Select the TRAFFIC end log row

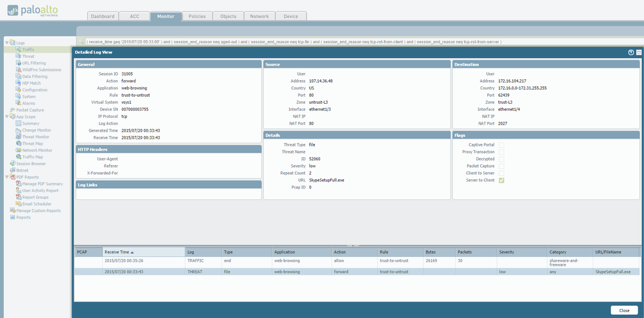[x=357, y=263]
